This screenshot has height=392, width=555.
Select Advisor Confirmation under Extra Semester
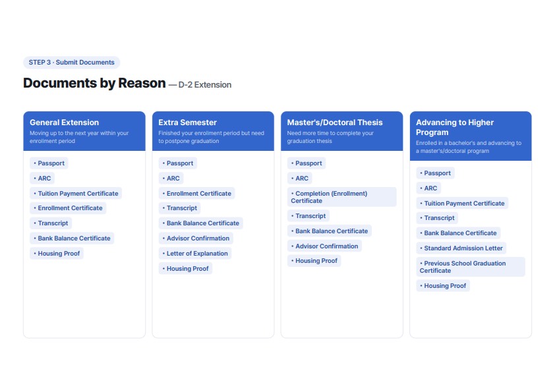tap(196, 238)
